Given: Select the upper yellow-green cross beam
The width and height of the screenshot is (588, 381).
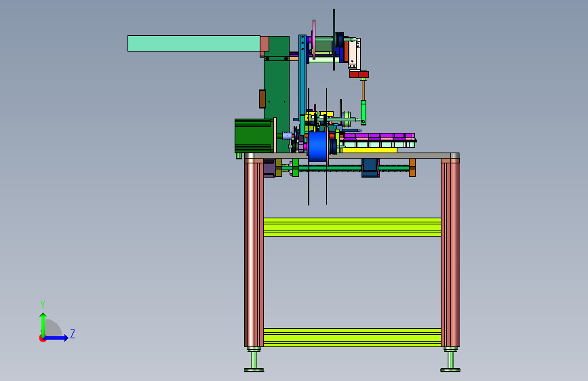Looking at the screenshot, I should (x=352, y=227).
